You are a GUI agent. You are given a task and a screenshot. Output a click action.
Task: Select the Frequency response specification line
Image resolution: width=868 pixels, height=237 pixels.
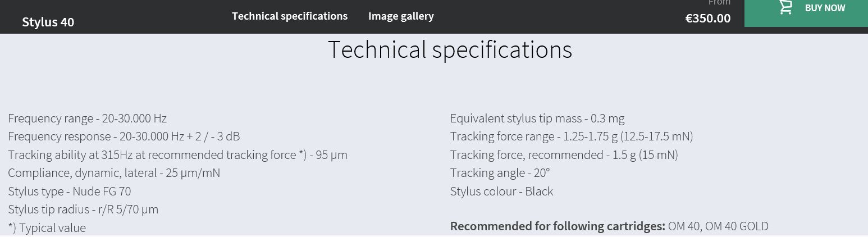coord(124,136)
